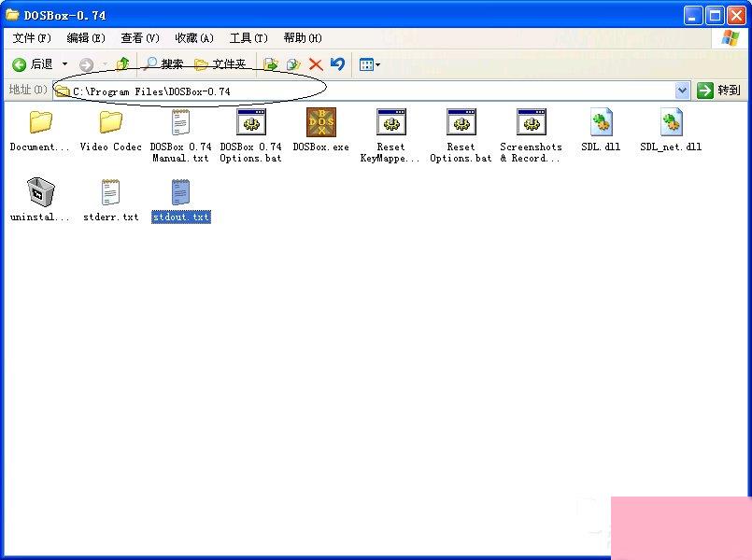752x560 pixels.
Task: Click the 'stdout.txt' file name label
Action: [181, 217]
